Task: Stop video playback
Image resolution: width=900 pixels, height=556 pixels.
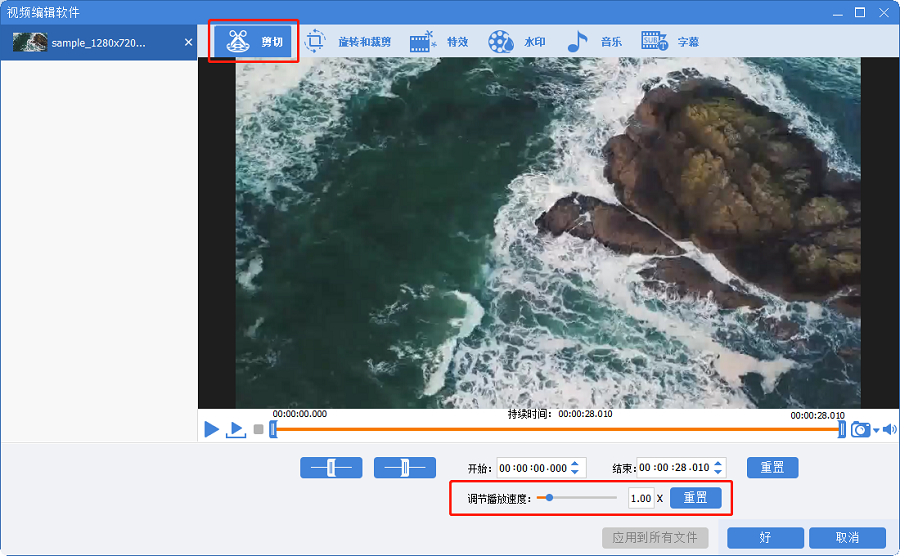Action: 258,429
